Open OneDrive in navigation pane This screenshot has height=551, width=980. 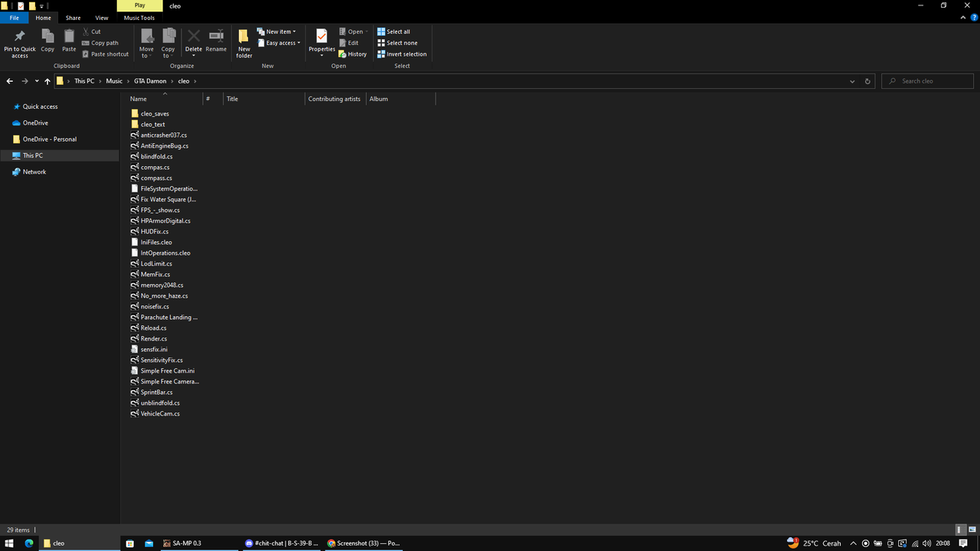click(35, 123)
